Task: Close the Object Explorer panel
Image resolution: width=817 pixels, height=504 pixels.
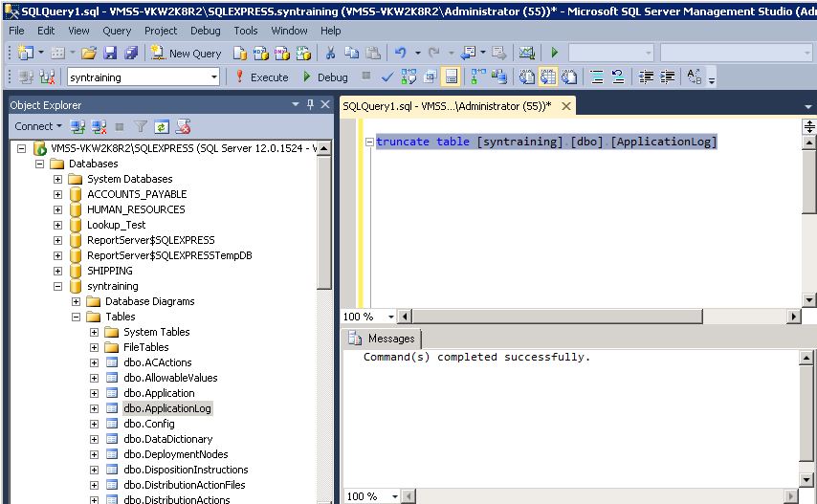Action: tap(325, 104)
